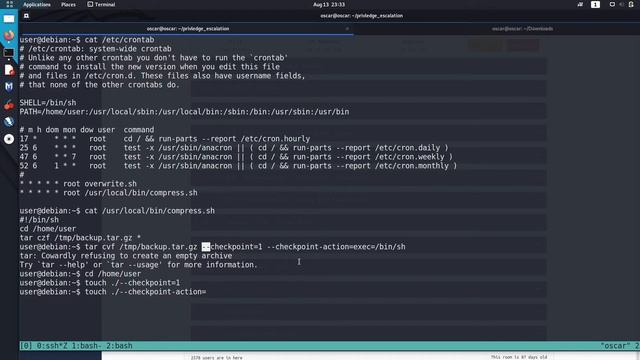This screenshot has width=640, height=360.
Task: Click the '#!/bin/sh' line
Action: point(39,220)
